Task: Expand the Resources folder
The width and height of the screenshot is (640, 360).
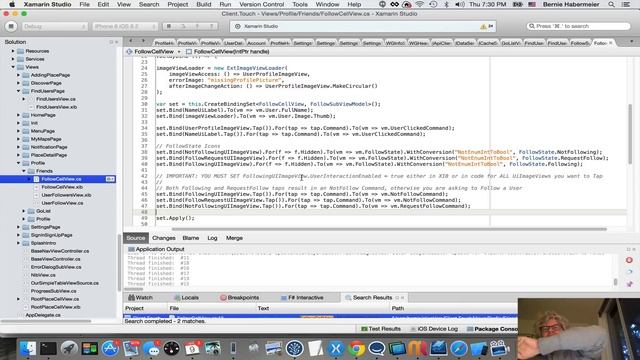Action: 13,51
